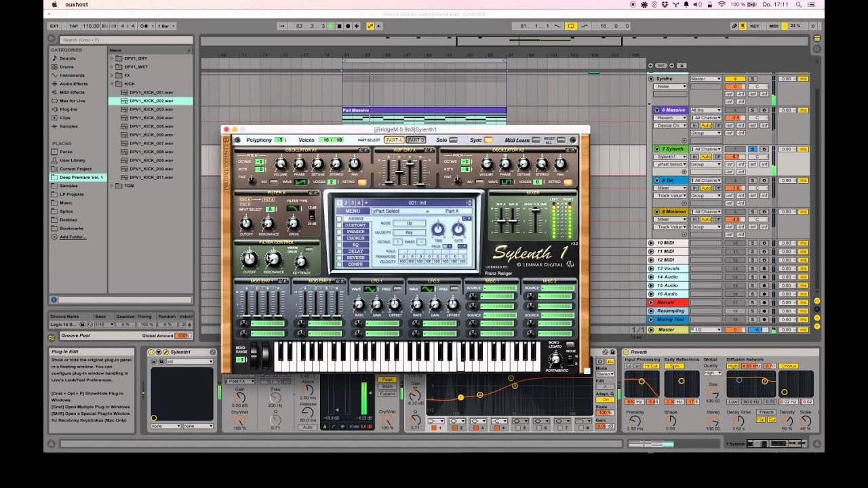Click the Amp Env A attack slider
Image resolution: width=868 pixels, height=488 pixels.
click(389, 171)
